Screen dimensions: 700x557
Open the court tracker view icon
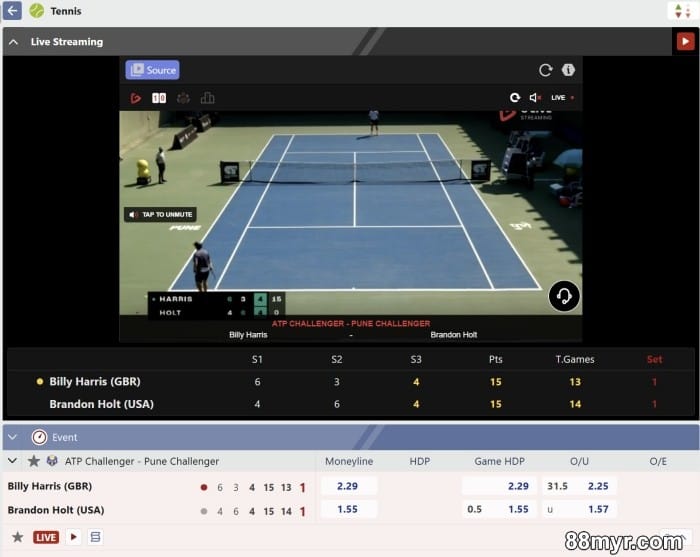pyautogui.click(x=183, y=98)
